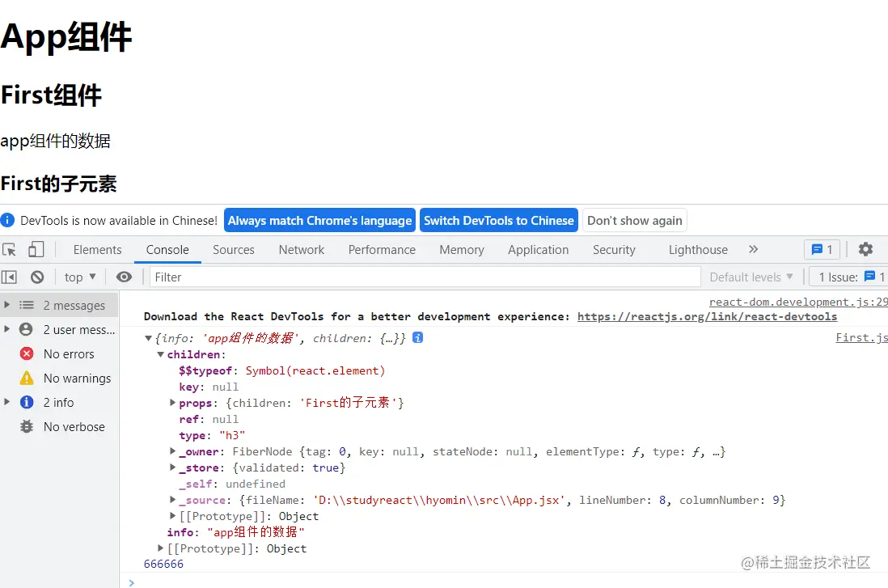Toggle the console sidebar icon
Viewport: 888px width, 588px height.
click(9, 277)
